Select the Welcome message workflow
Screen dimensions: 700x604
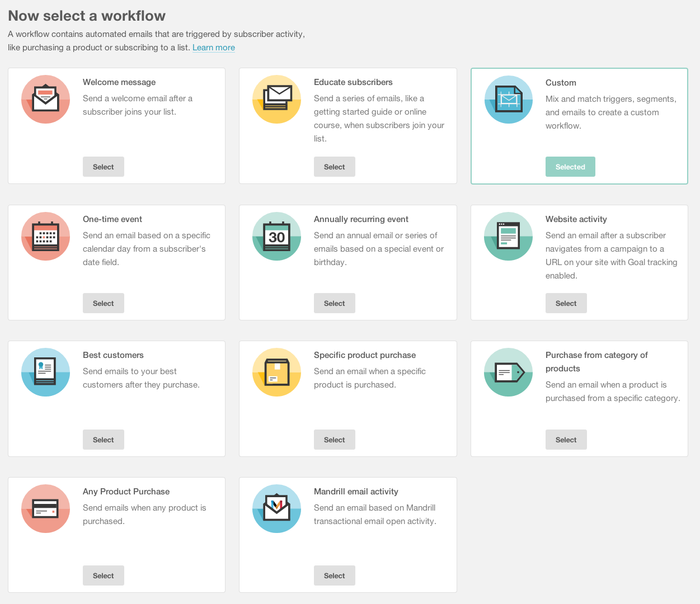pyautogui.click(x=104, y=167)
